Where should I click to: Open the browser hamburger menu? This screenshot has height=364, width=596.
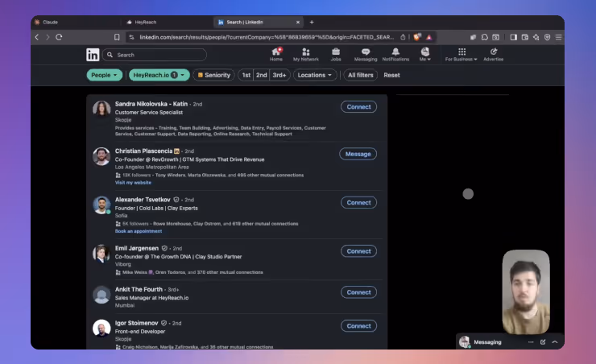click(558, 37)
